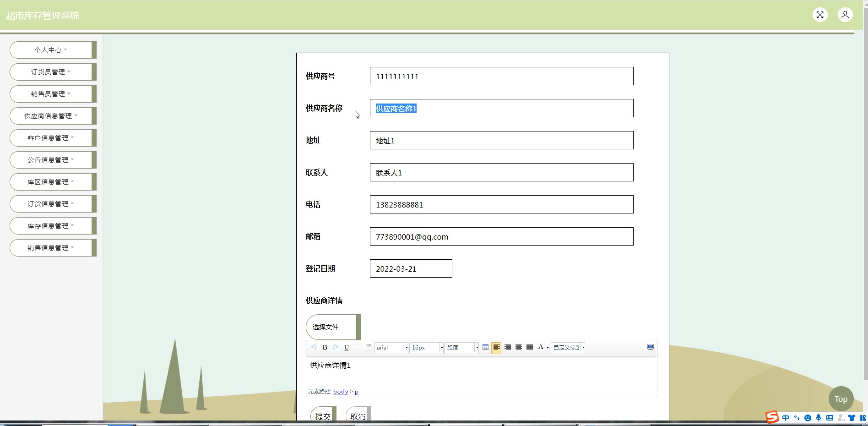
Task: Click the p element path link
Action: [x=357, y=392]
